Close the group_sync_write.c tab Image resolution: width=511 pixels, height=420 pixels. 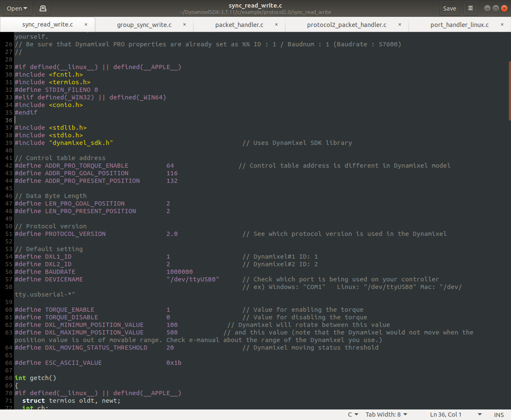[x=184, y=24]
